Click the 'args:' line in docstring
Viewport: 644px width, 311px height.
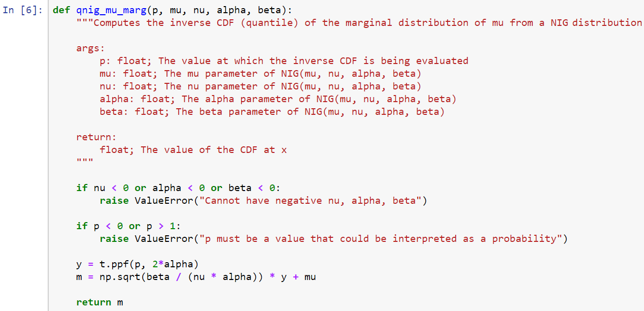pyautogui.click(x=91, y=48)
